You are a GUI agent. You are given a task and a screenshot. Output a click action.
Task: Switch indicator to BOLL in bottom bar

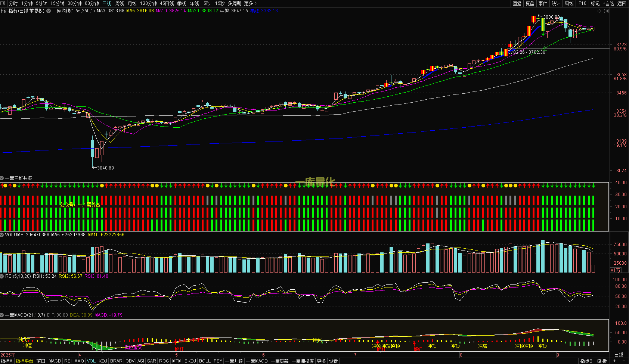click(205, 361)
